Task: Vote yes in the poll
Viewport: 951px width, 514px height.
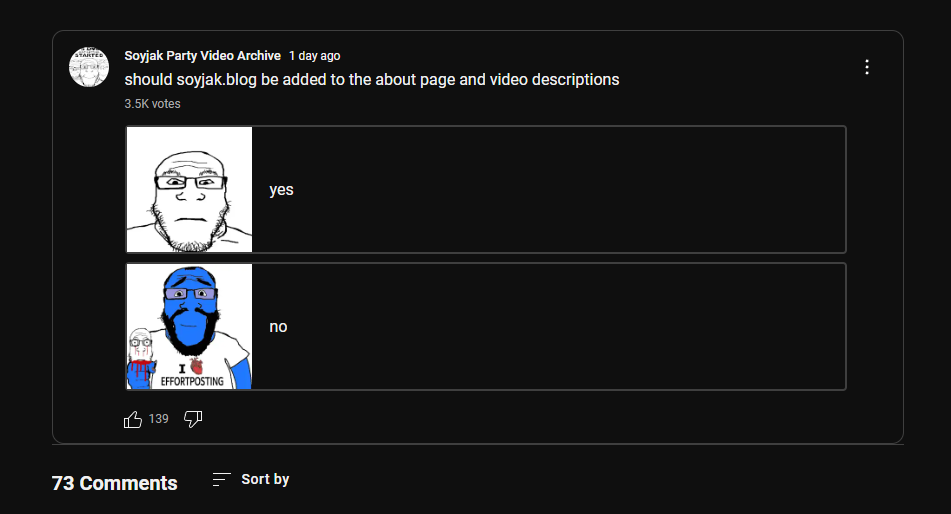Action: pyautogui.click(x=486, y=189)
